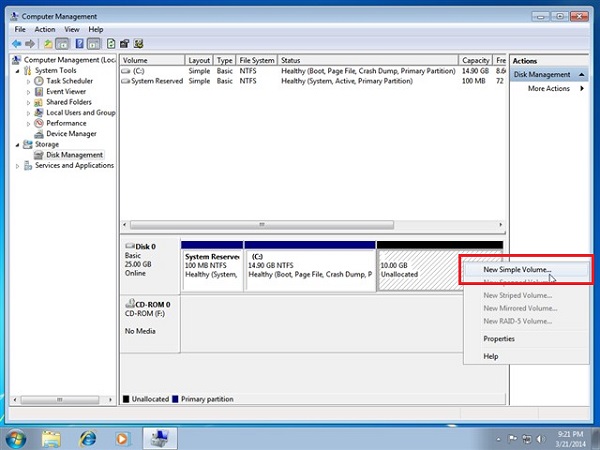This screenshot has height=450, width=600.
Task: Expand the Task Scheduler tree node
Action: pyautogui.click(x=28, y=81)
